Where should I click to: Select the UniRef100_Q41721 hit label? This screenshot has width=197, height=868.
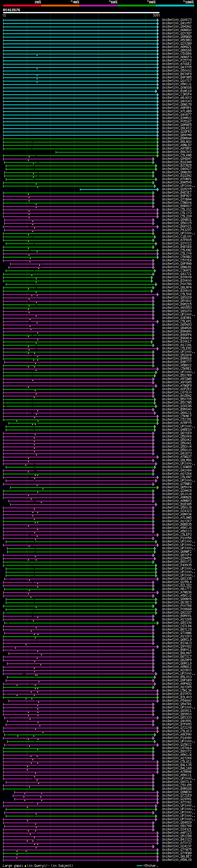pyautogui.click(x=177, y=274)
